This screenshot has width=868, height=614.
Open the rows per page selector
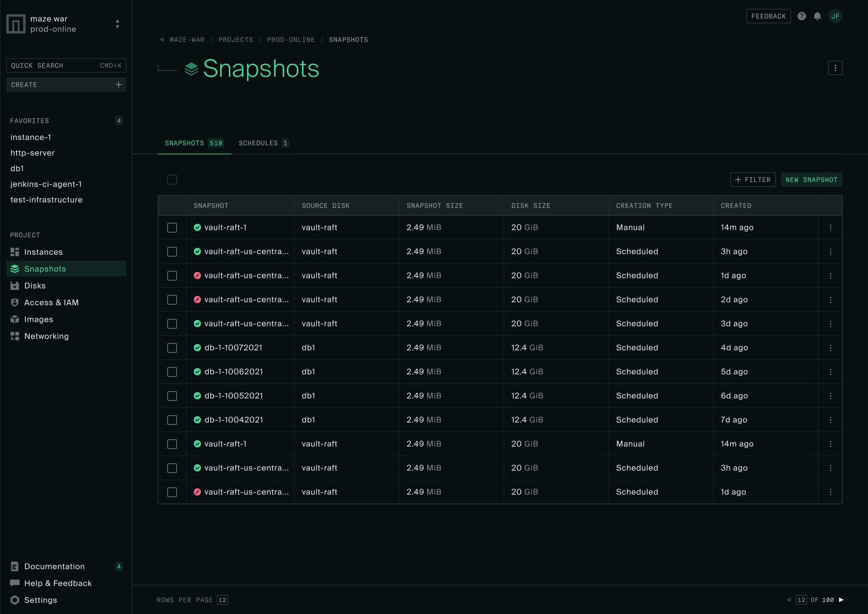(222, 600)
